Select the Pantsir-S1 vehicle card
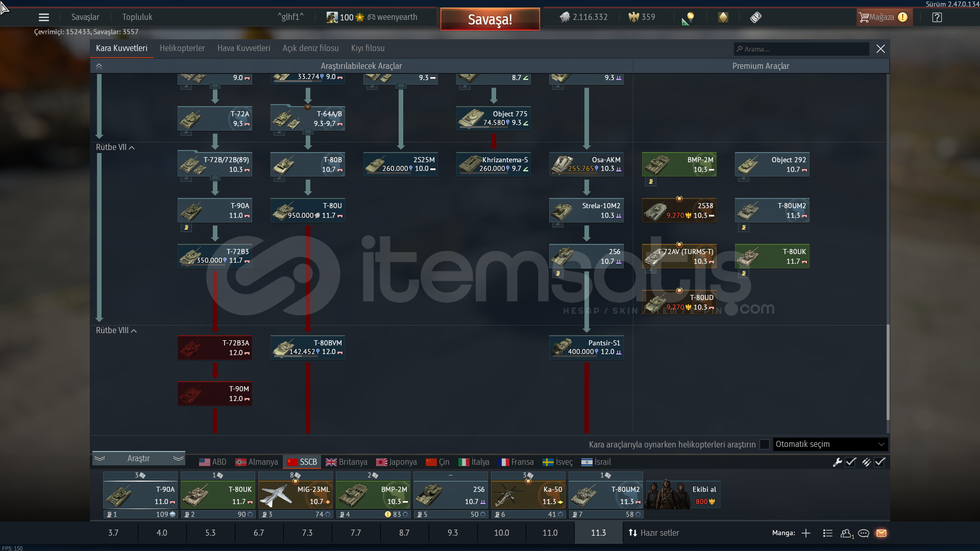The height and width of the screenshot is (551, 980). click(x=586, y=347)
